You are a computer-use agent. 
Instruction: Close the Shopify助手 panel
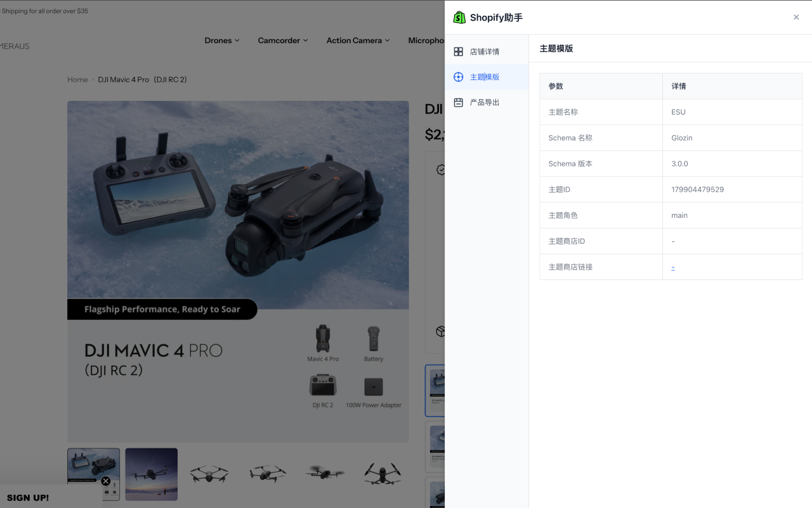pyautogui.click(x=796, y=17)
